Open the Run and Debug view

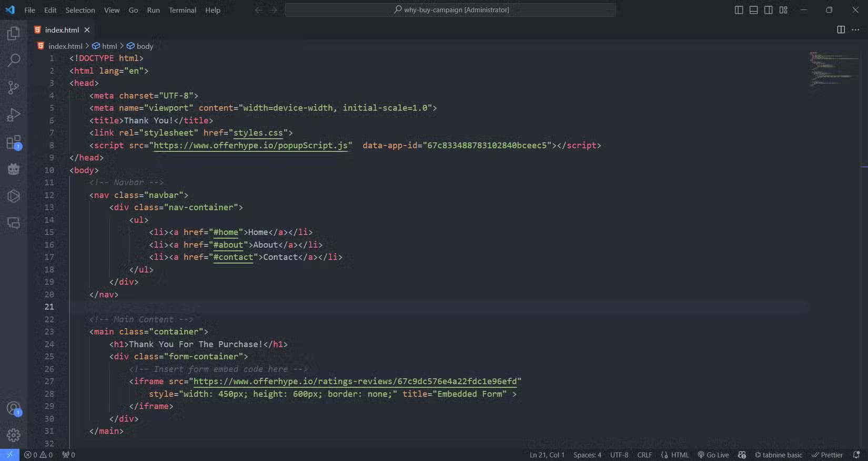(x=14, y=115)
